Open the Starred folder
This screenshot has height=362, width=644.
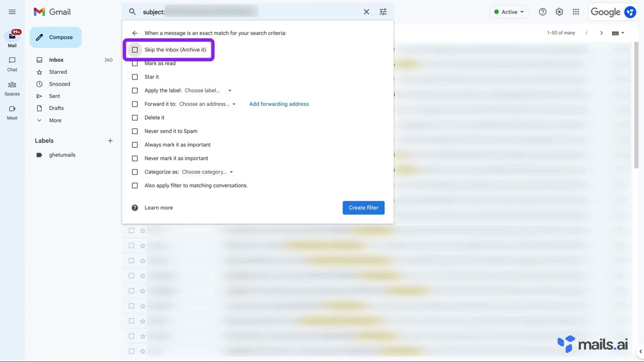tap(57, 71)
